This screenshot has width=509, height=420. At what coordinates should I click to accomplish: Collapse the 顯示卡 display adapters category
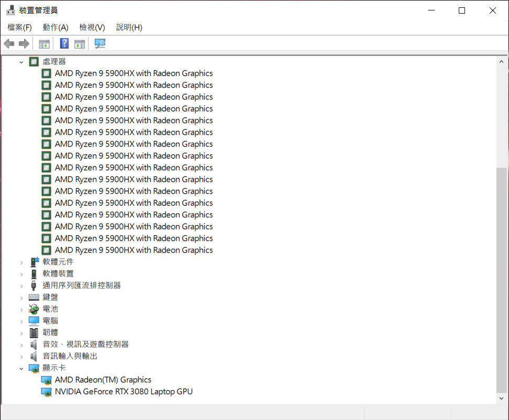click(21, 368)
